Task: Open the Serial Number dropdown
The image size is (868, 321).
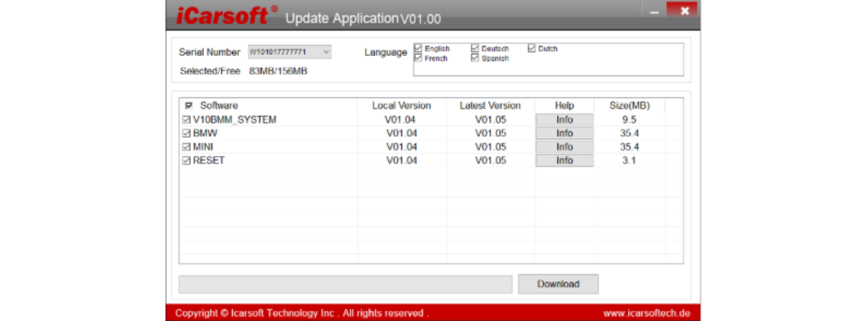Action: [x=290, y=52]
